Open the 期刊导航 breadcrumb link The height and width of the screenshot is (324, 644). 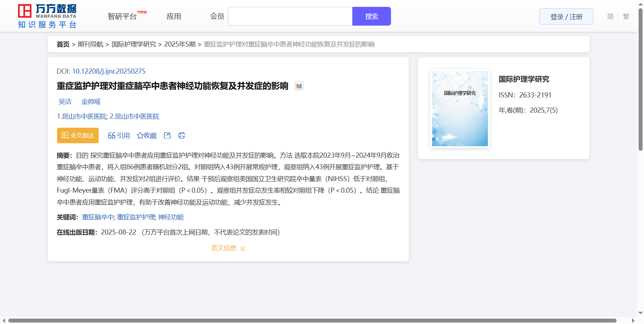(90, 44)
